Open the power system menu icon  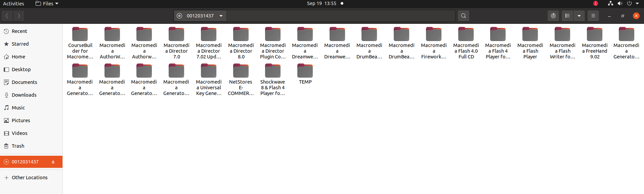click(x=629, y=3)
